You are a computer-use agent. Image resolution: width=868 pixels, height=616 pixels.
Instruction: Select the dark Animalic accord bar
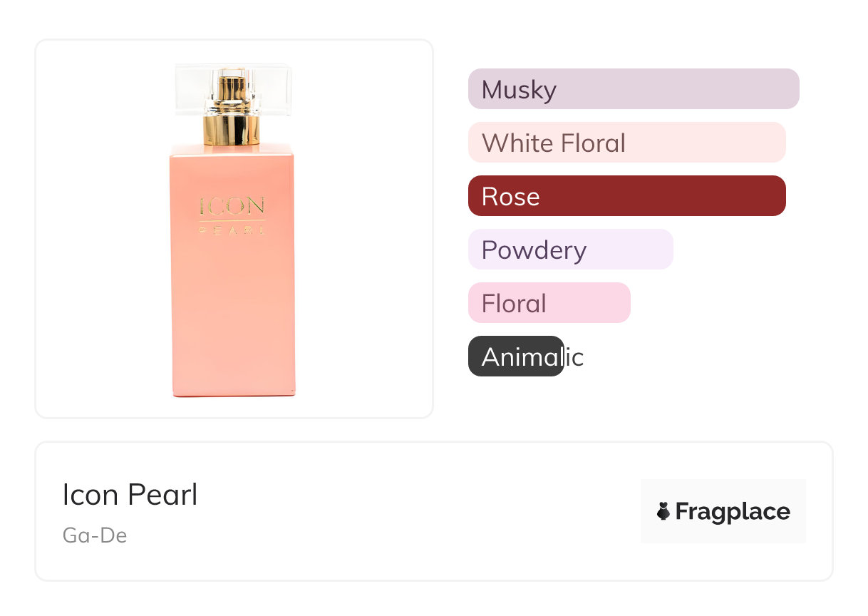click(516, 356)
